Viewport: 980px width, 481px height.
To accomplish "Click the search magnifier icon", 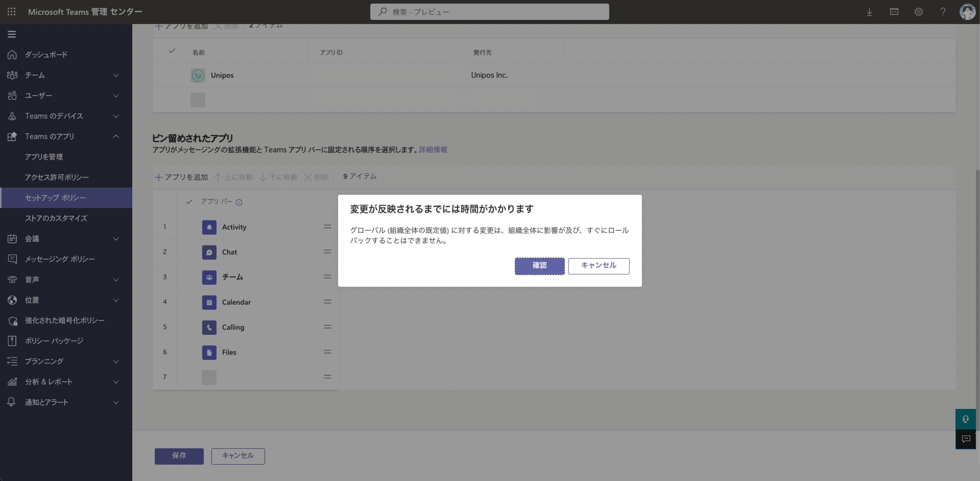I will (x=382, y=12).
